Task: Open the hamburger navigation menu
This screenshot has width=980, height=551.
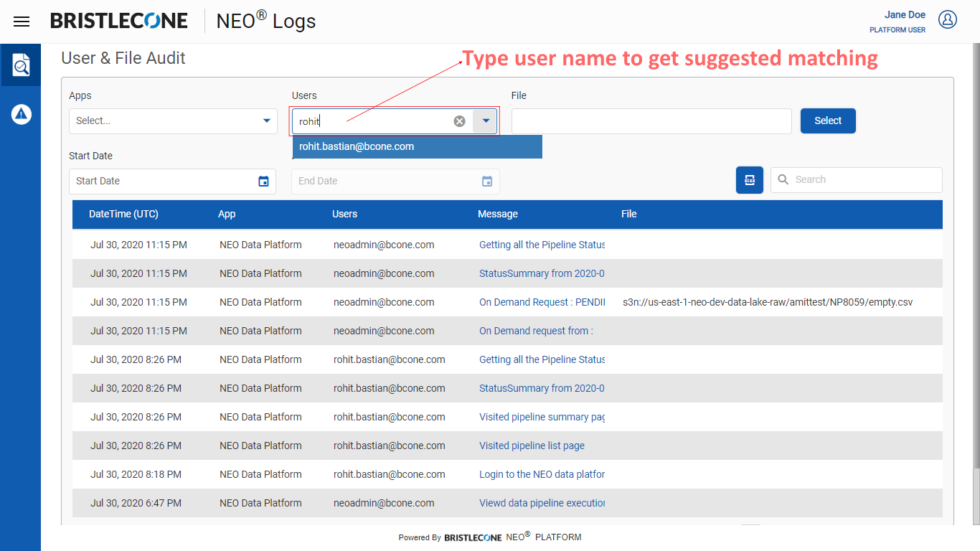Action: click(22, 22)
